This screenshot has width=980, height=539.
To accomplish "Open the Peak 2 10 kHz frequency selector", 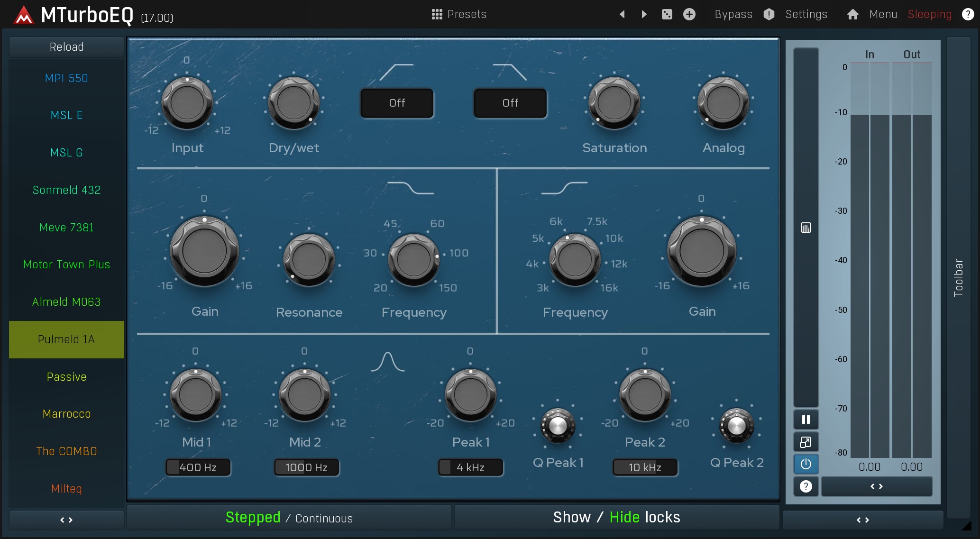I will tap(645, 467).
